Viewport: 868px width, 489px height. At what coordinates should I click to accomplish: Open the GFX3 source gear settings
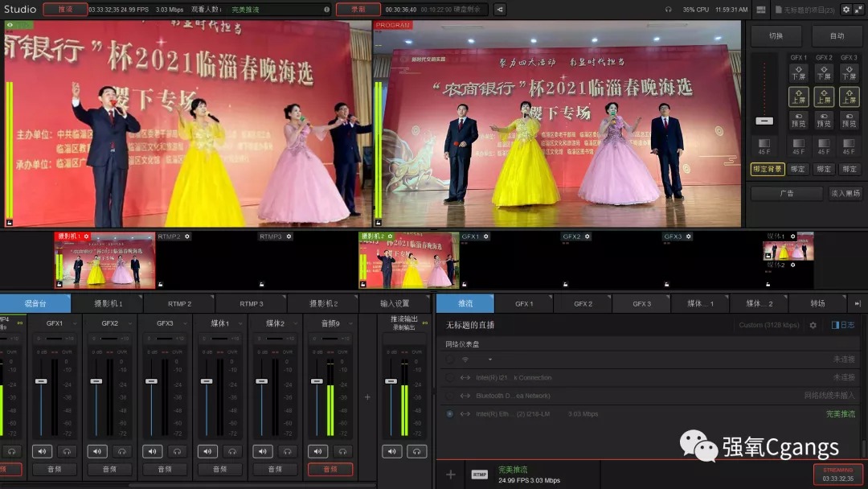(x=689, y=236)
